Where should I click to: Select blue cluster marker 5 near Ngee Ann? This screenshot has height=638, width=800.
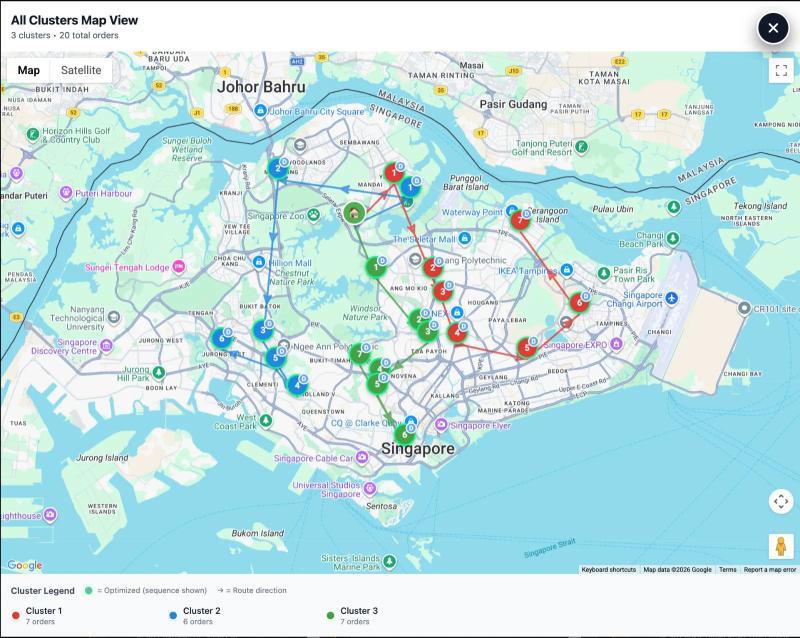[x=276, y=357]
